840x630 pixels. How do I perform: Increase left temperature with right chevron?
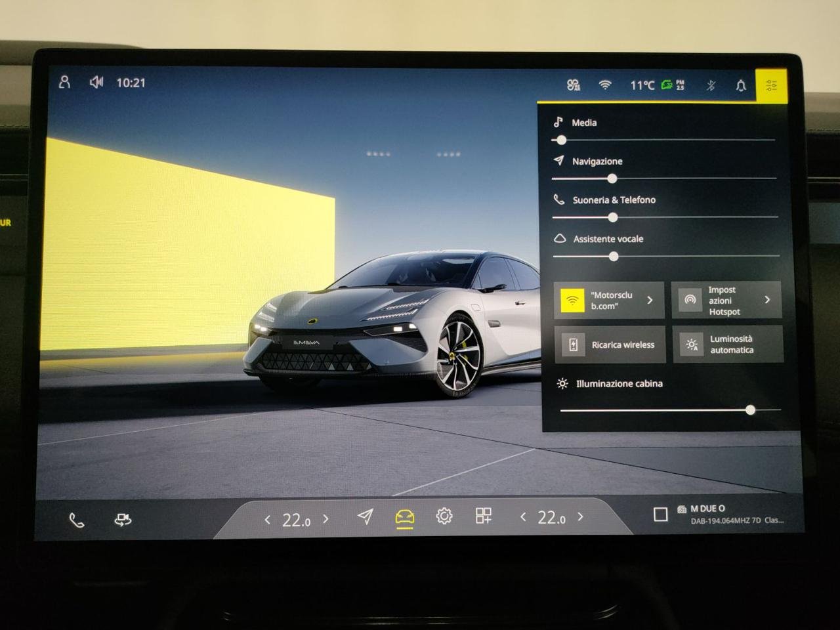[x=325, y=519]
